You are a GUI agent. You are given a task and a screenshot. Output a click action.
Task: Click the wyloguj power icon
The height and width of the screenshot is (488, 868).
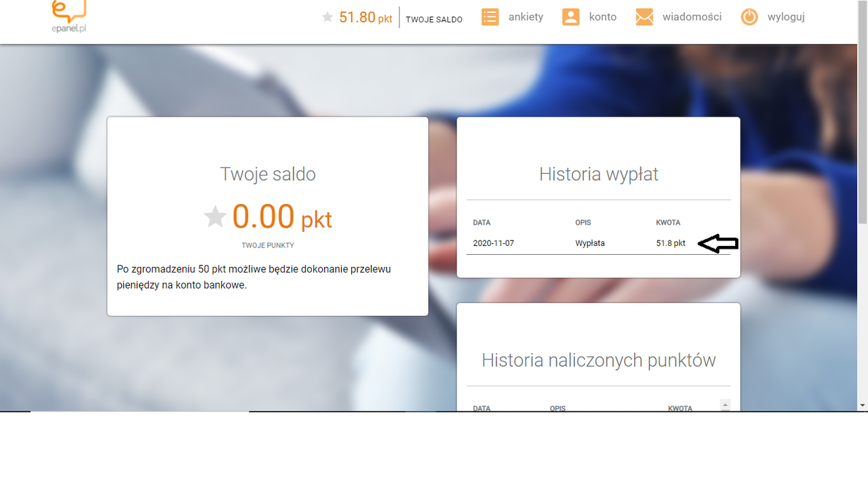click(x=749, y=17)
